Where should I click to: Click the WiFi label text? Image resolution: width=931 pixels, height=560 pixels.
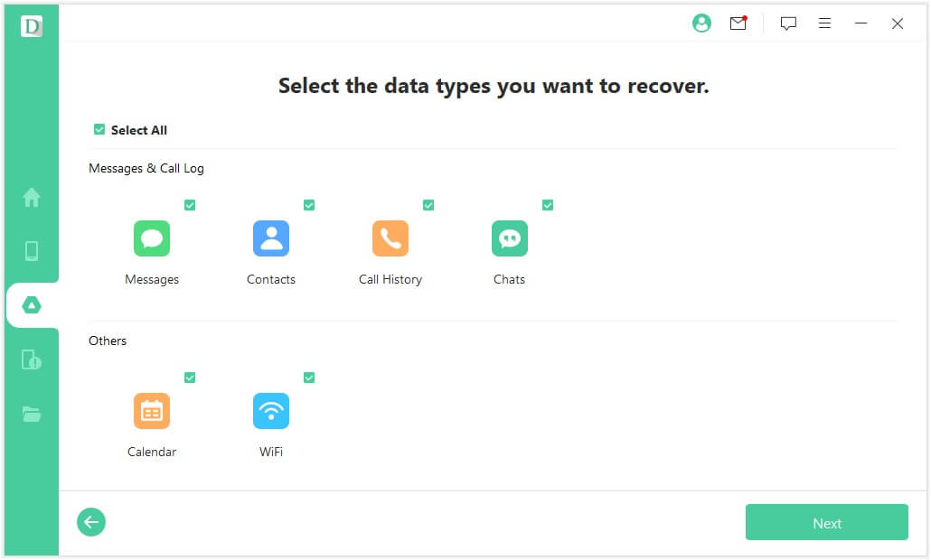click(271, 452)
